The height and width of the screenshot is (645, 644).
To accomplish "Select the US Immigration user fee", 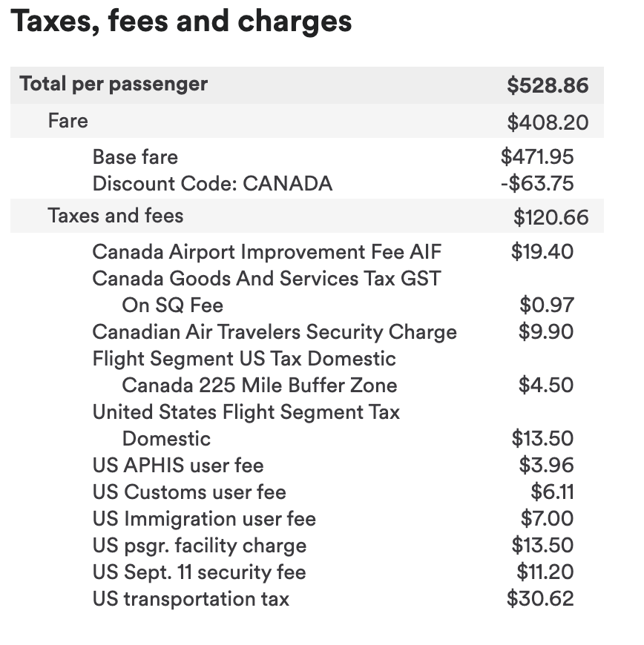I will click(x=204, y=519).
